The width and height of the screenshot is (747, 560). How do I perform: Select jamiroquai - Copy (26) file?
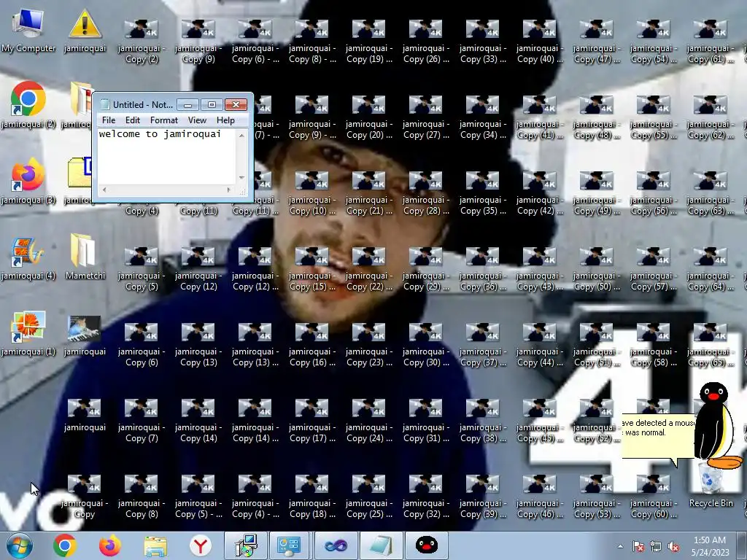[426, 42]
